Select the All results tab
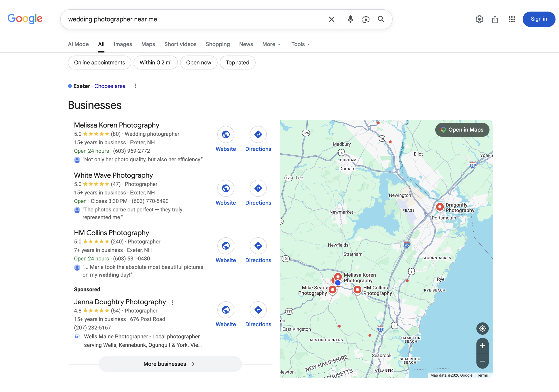559x392 pixels. 101,44
